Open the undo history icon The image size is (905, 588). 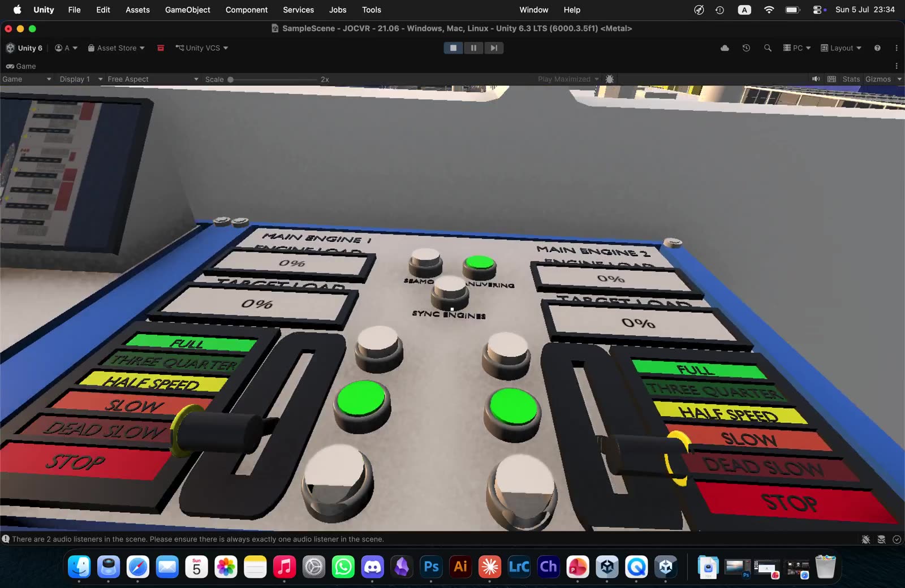746,48
